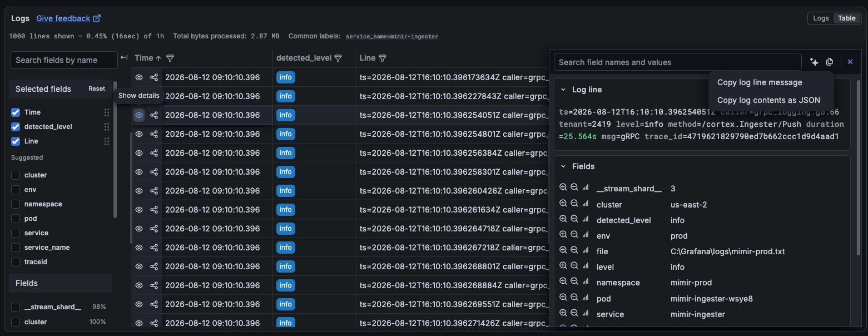This screenshot has height=336, width=868.
Task: Grab drag handle for Time field
Action: coord(107,112)
